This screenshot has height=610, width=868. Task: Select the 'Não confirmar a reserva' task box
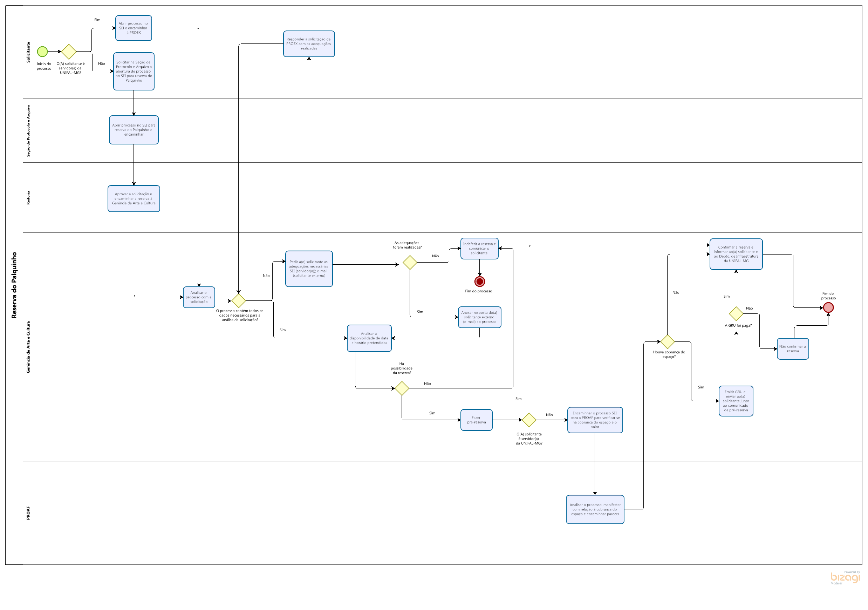click(x=793, y=349)
